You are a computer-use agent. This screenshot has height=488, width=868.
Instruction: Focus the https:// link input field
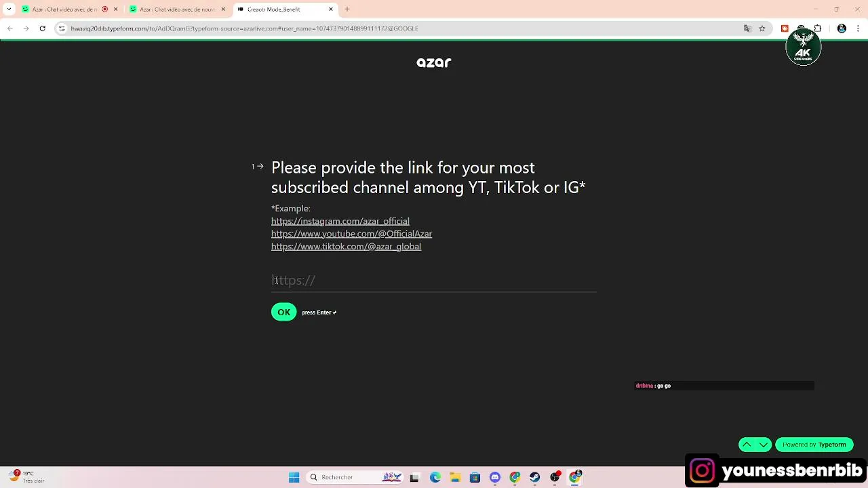[x=433, y=280]
